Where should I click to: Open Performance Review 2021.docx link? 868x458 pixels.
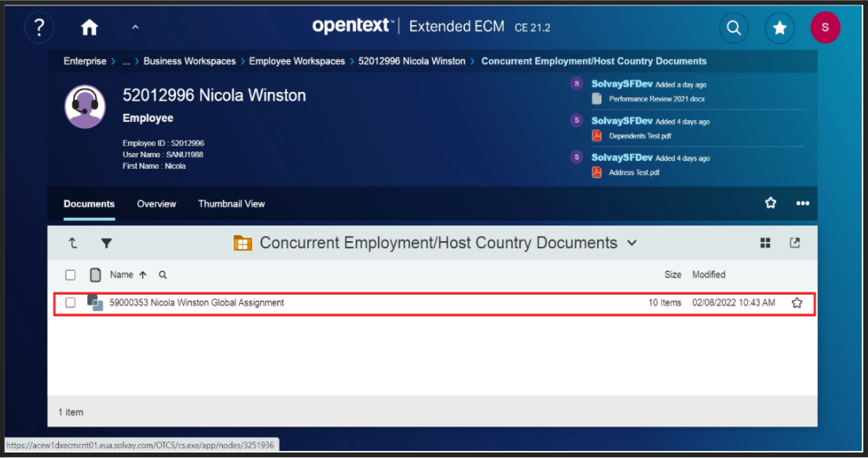[656, 99]
